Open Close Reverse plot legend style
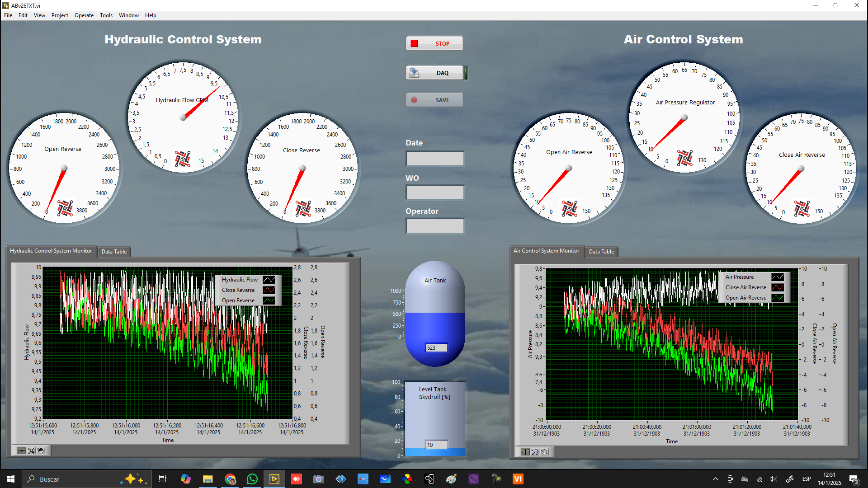 pyautogui.click(x=269, y=290)
